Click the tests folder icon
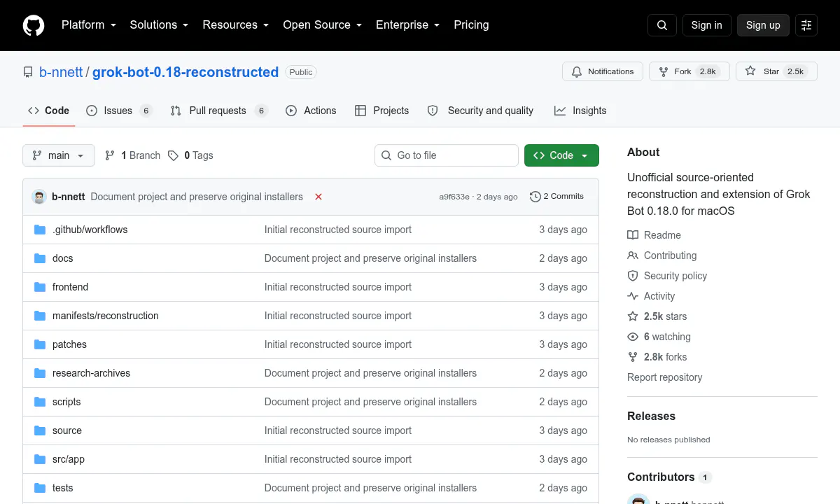Viewport: 840px width, 504px height. pos(40,488)
